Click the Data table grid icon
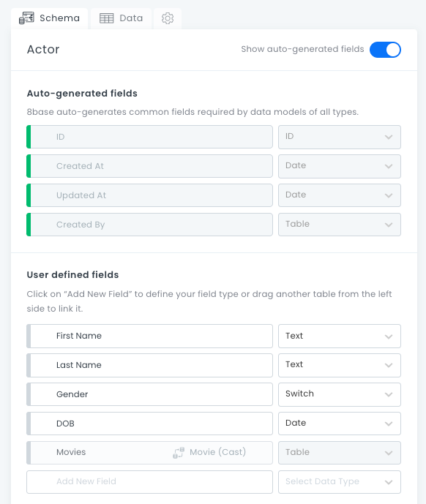 point(107,18)
